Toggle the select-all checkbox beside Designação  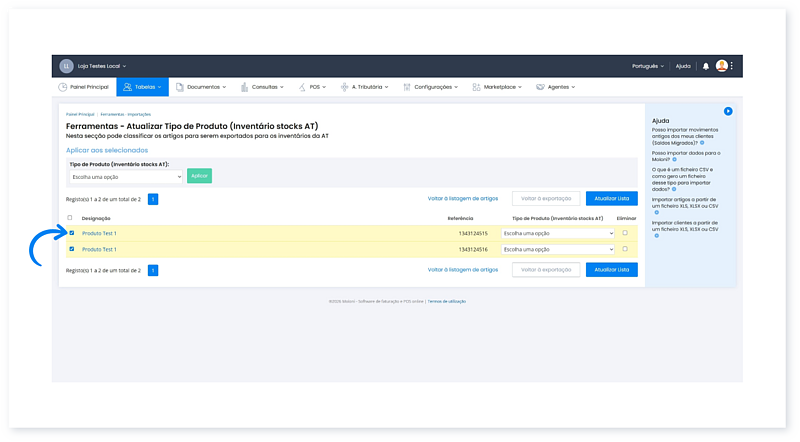tap(70, 218)
